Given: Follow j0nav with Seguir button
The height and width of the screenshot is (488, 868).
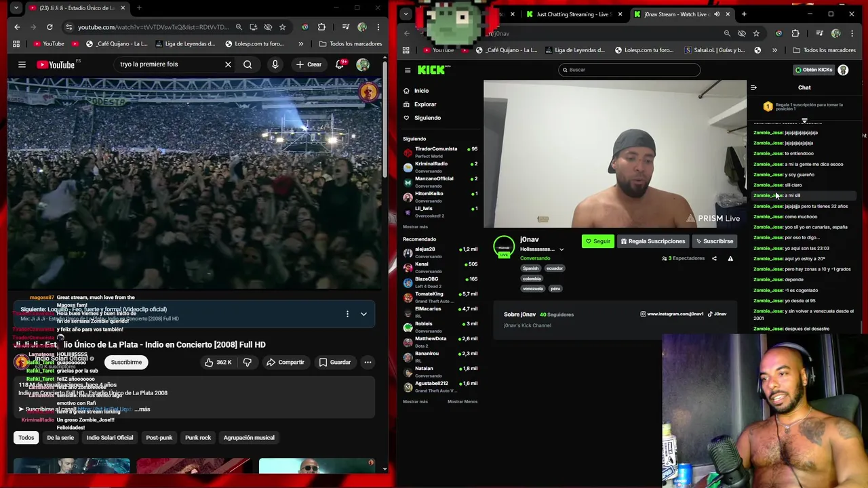Looking at the screenshot, I should tap(597, 241).
